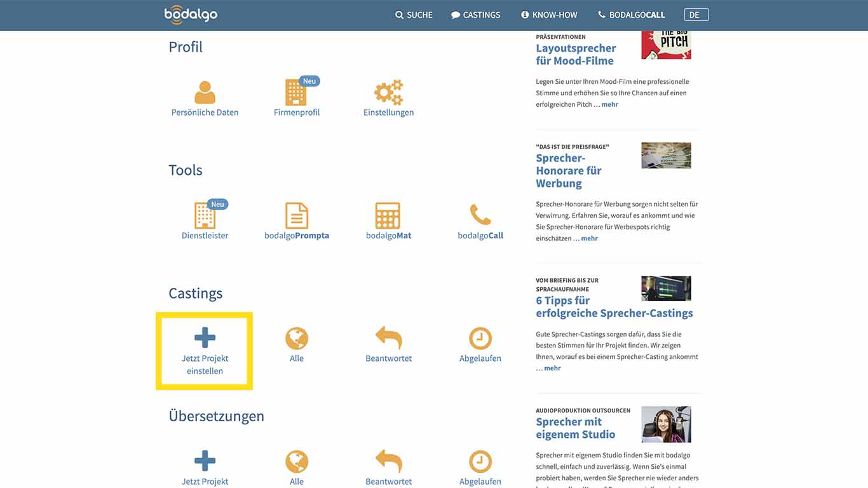Click the Übersetzungen Beantwortet reply arrow icon

coord(388,461)
